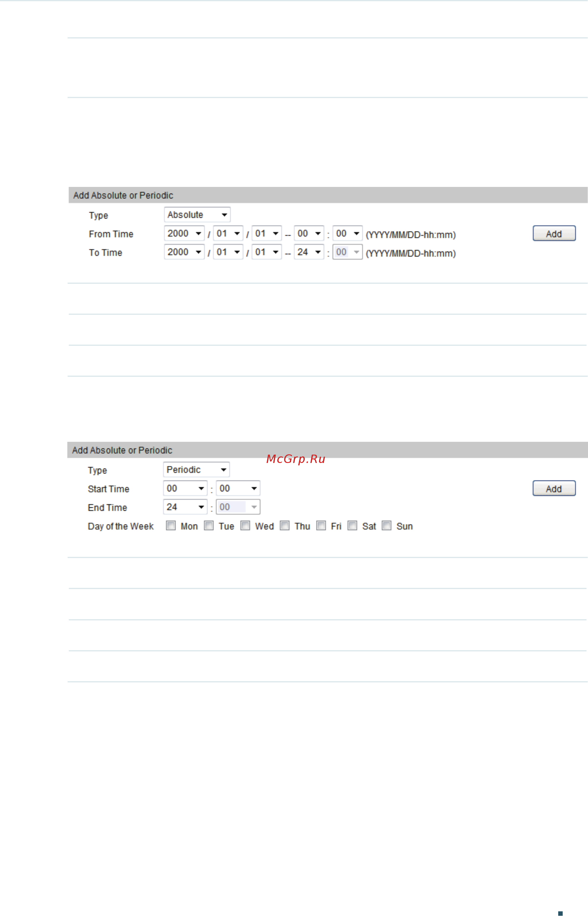This screenshot has width=588, height=917.
Task: Open From Time year dropdown
Action: pyautogui.click(x=184, y=233)
